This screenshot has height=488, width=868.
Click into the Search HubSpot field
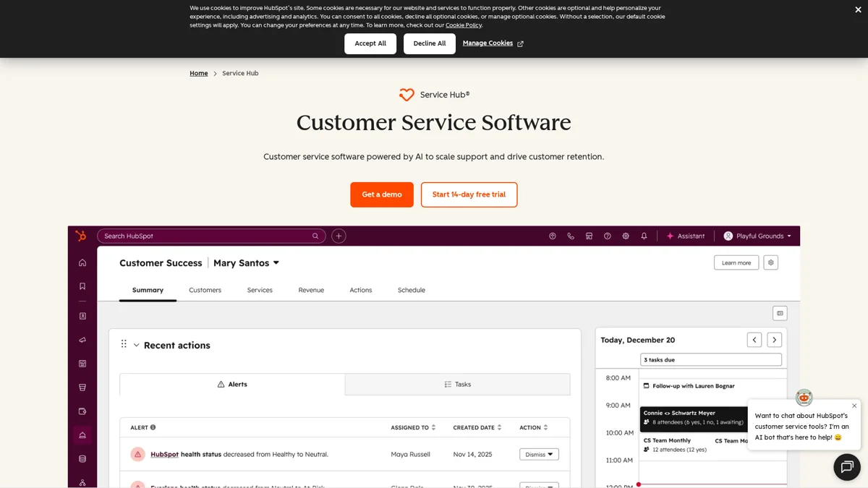(211, 236)
